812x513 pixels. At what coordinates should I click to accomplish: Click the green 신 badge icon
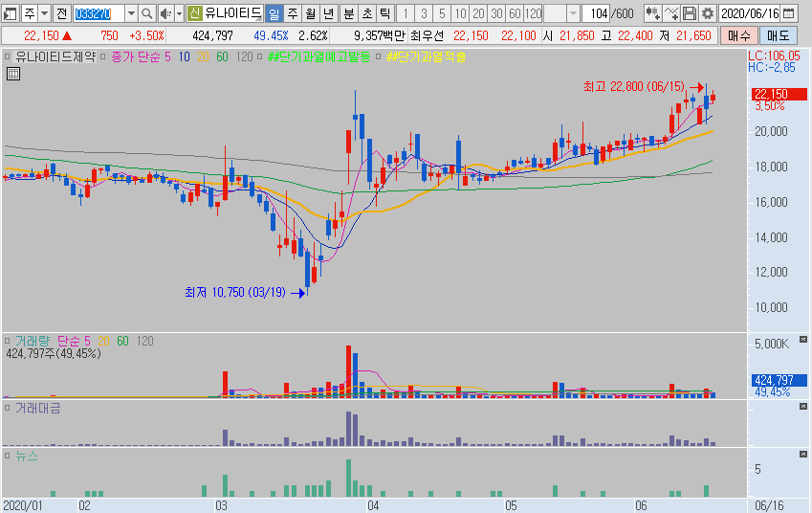(194, 13)
